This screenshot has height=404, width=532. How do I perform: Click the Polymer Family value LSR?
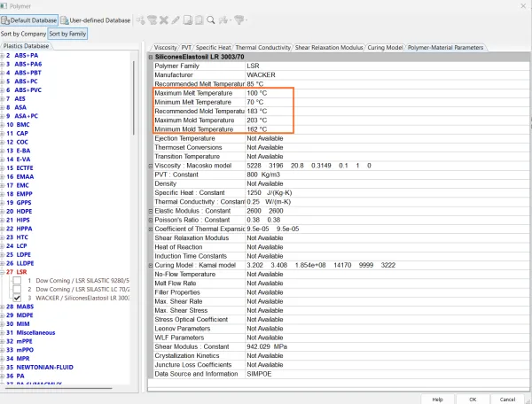[253, 66]
